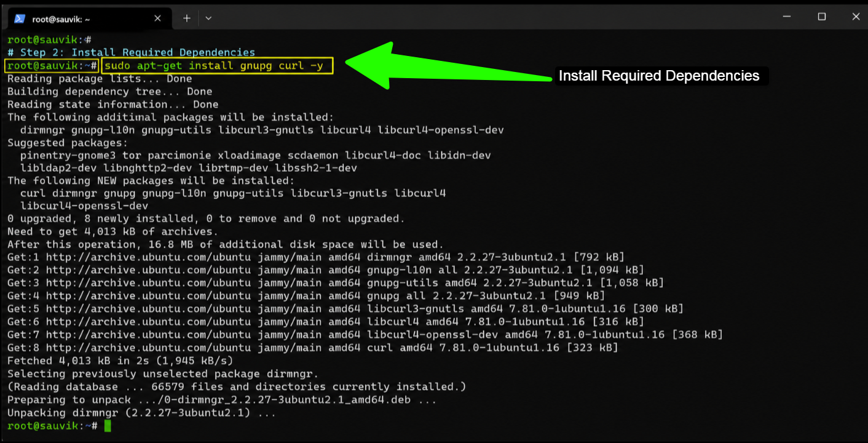The image size is (868, 443).
Task: Click the 'Get:1' dirmngr download line
Action: pos(316,257)
